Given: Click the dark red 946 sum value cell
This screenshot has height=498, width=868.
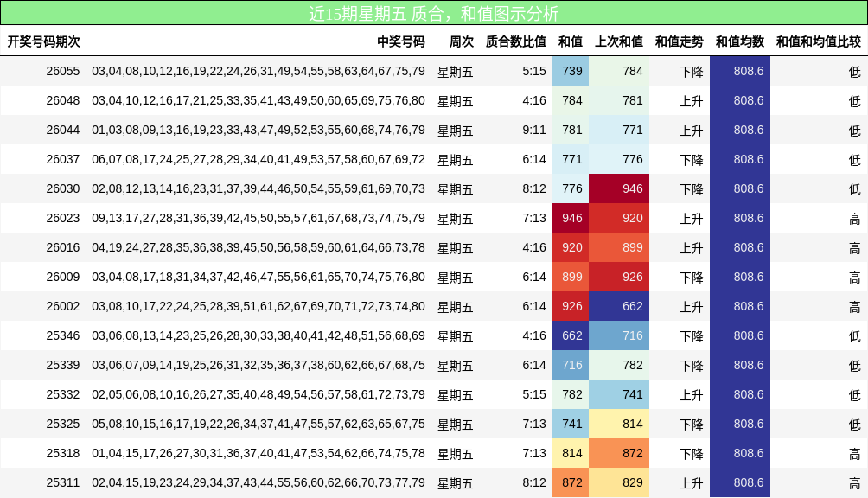Looking at the screenshot, I should coord(571,218).
